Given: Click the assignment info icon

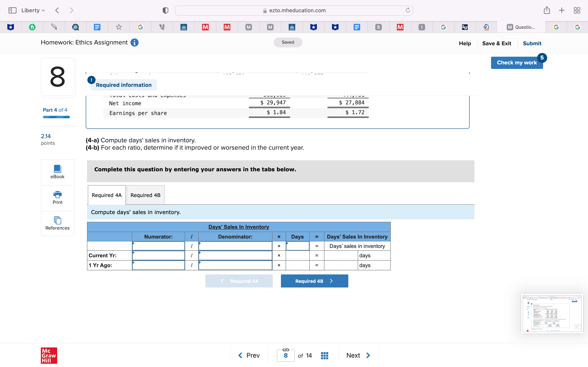Looking at the screenshot, I should click(x=134, y=42).
